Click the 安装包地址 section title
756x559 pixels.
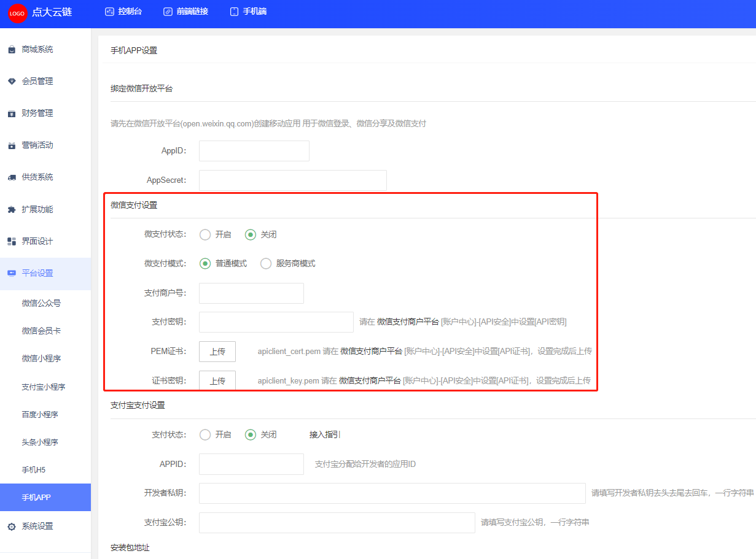coord(130,548)
